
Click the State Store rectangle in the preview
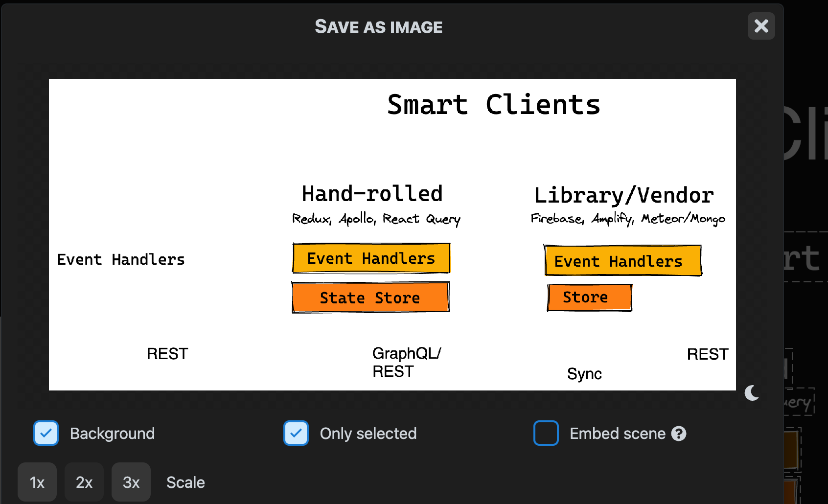point(370,297)
